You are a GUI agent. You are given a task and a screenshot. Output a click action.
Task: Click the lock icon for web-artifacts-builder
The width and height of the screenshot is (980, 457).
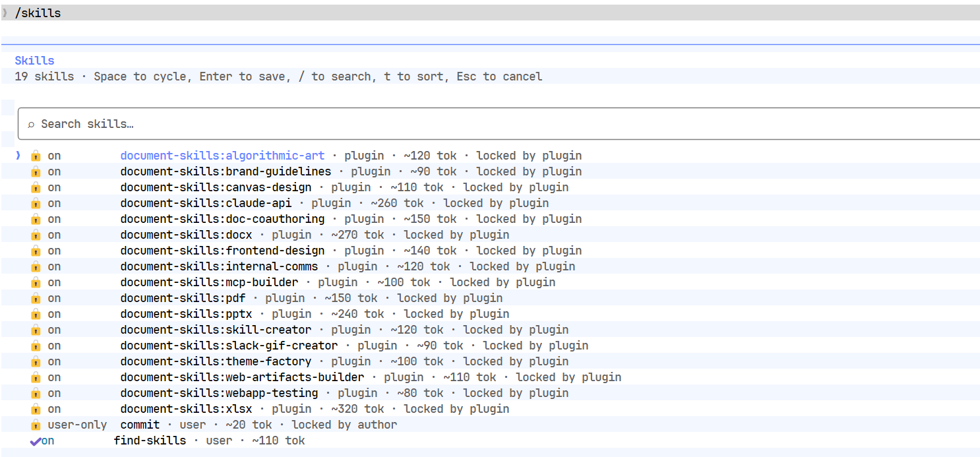pyautogui.click(x=36, y=377)
